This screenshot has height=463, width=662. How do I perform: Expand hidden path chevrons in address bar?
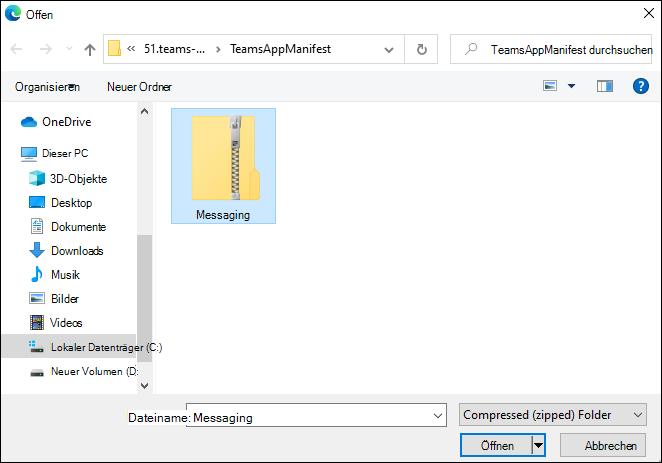tap(131, 49)
